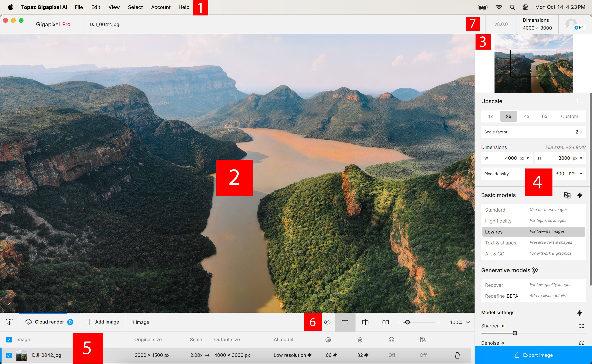The image size is (592, 364).
Task: Open the width px unit dropdown
Action: [527, 158]
